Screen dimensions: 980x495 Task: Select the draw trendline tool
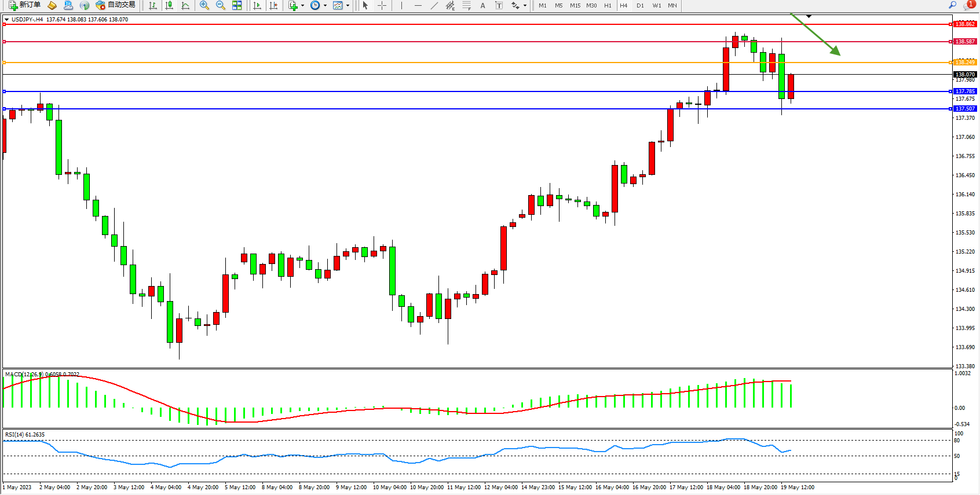pyautogui.click(x=434, y=5)
